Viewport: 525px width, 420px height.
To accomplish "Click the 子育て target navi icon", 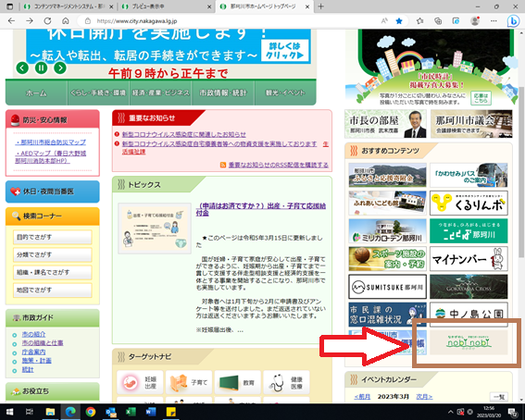I will 189,383.
